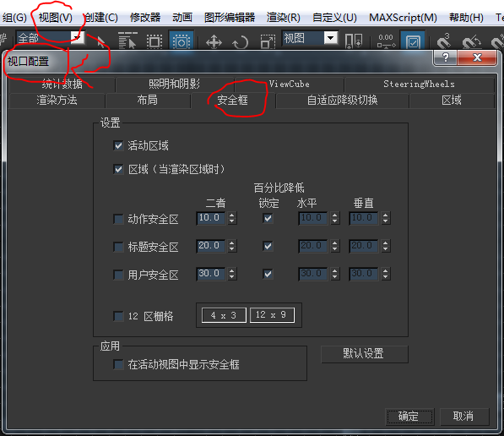Open the 渲染(R) menu
This screenshot has height=436, width=504.
click(x=284, y=18)
